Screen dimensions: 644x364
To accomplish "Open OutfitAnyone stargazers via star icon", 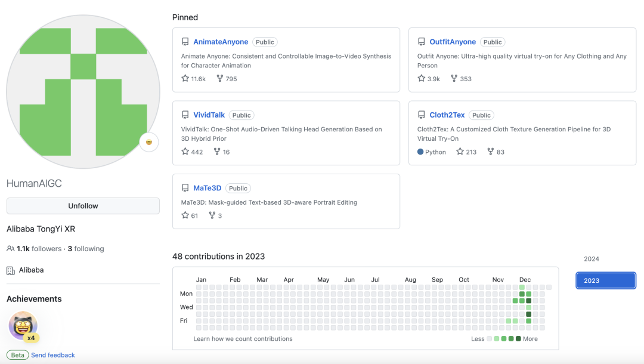I will point(422,79).
